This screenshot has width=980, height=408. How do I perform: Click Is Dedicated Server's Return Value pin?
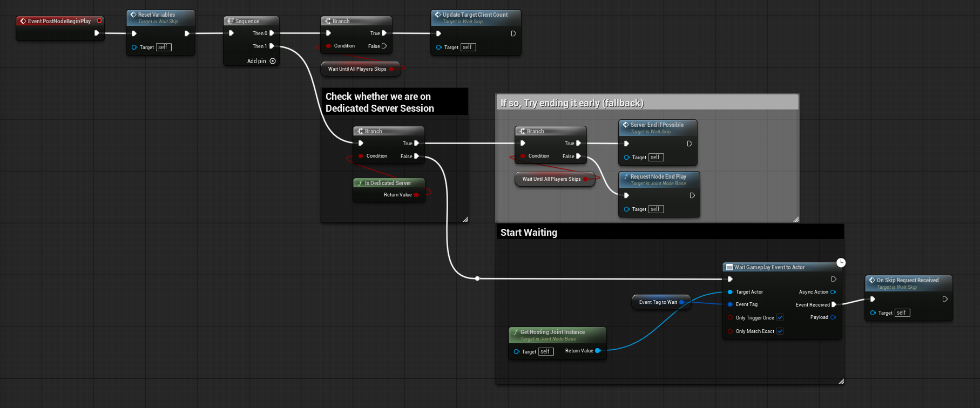pos(416,195)
